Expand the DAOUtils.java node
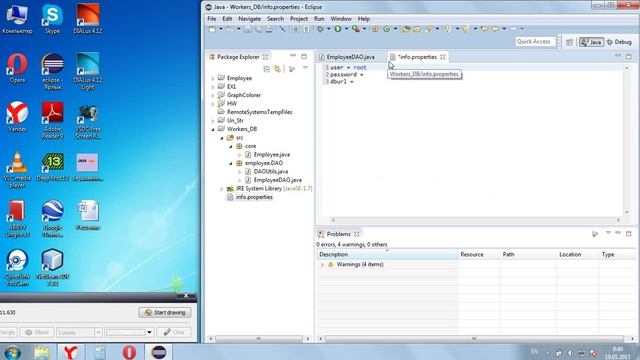 (x=240, y=172)
